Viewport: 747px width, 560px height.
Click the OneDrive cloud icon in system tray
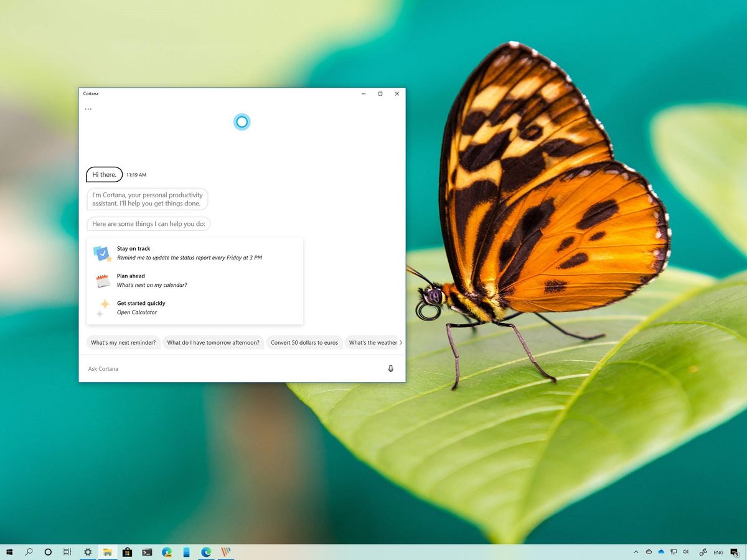(661, 552)
